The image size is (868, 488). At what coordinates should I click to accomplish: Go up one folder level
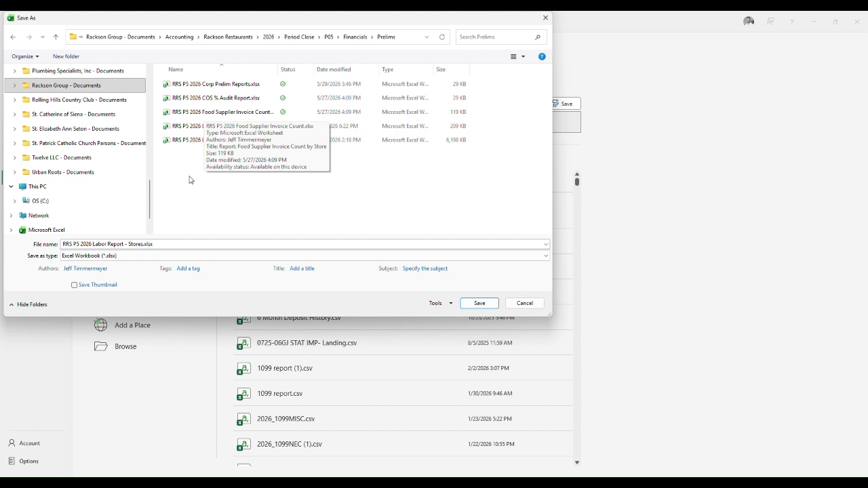click(56, 37)
